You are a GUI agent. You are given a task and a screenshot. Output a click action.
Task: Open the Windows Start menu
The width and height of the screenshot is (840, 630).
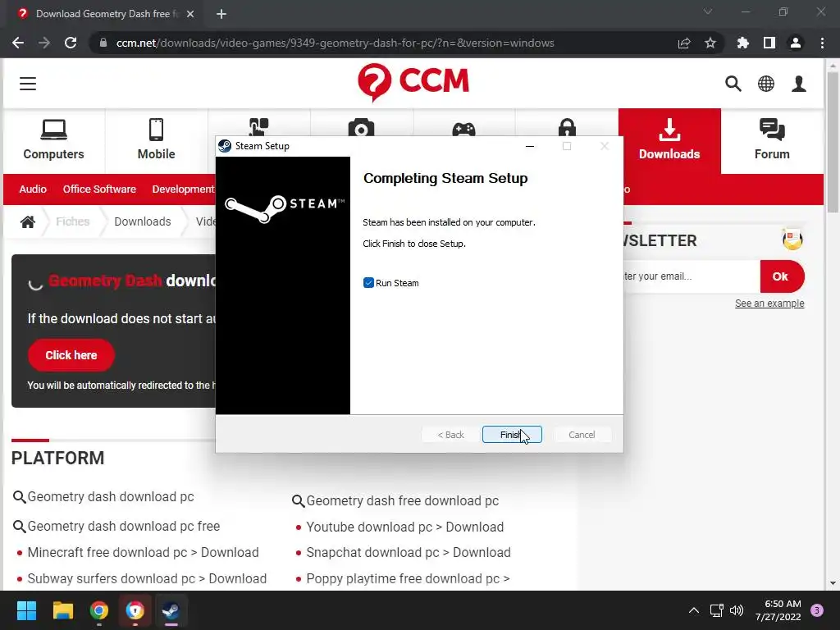26,610
